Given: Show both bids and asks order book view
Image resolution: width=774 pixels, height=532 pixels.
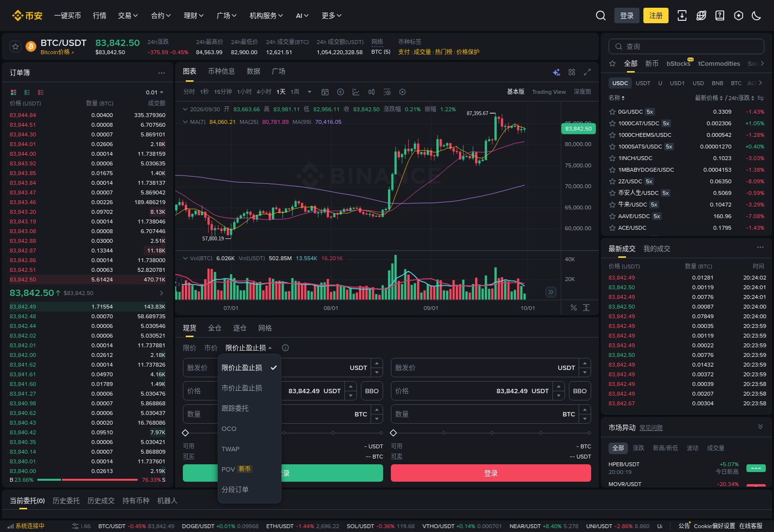Looking at the screenshot, I should click(14, 92).
